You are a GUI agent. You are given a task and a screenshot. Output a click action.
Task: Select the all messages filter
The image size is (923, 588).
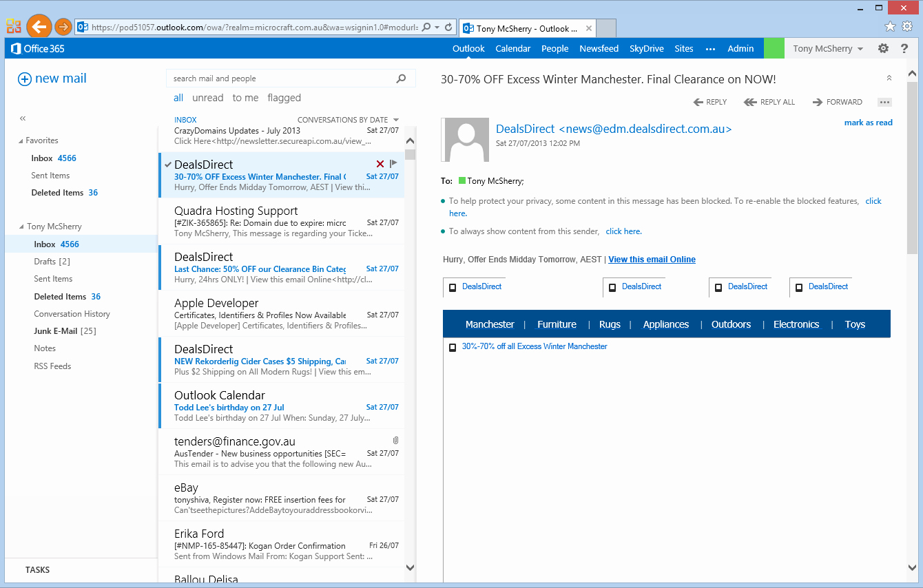[x=178, y=98]
